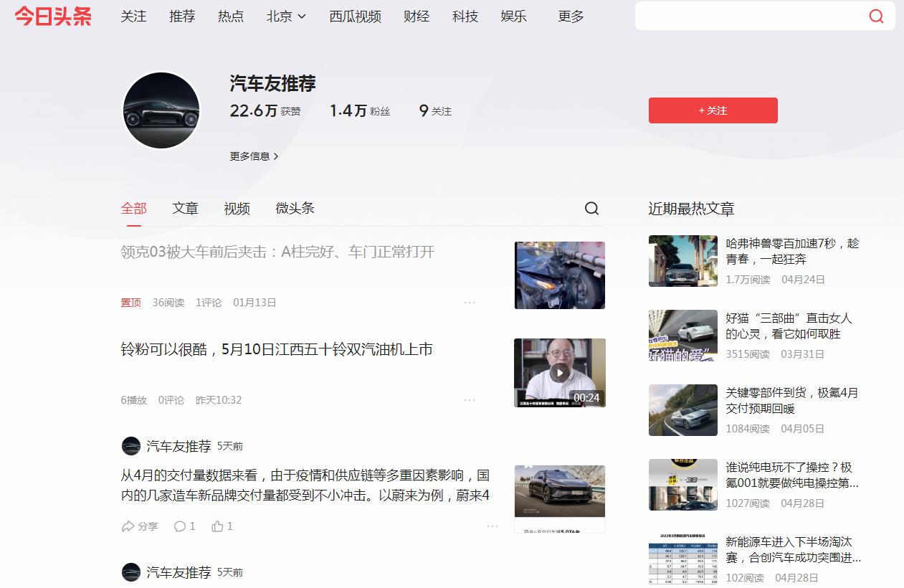Like the 4月交付量 micro post
The image size is (904, 588).
[x=222, y=526]
